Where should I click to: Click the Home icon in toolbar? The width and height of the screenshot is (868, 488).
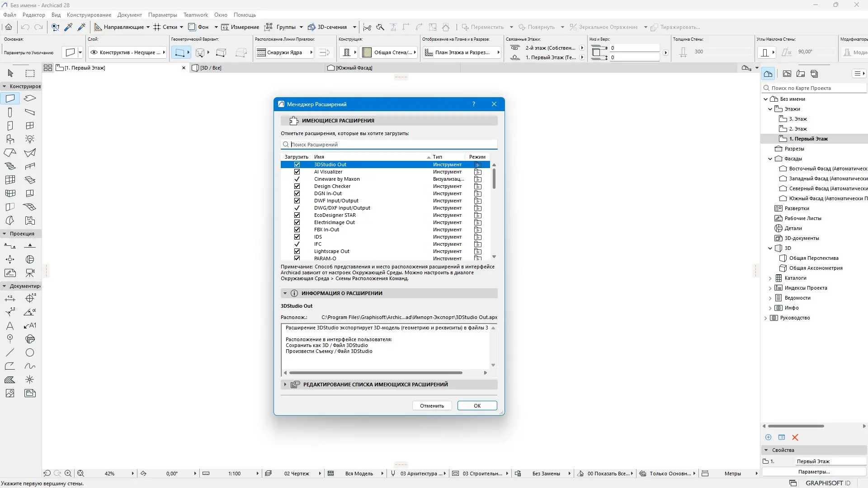pos(9,27)
